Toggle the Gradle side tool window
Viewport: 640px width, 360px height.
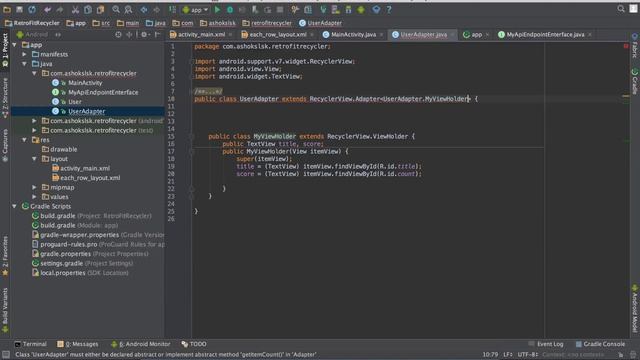[635, 82]
